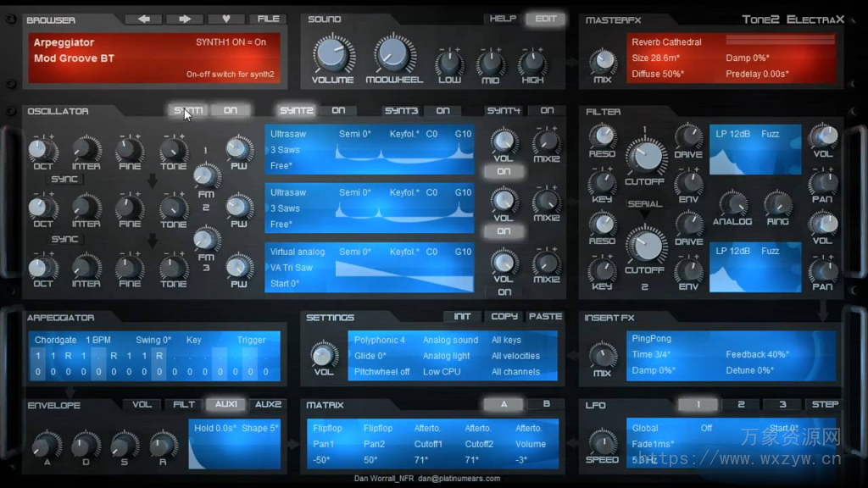Click the browser back arrow icon
The height and width of the screenshot is (488, 868).
click(x=143, y=18)
